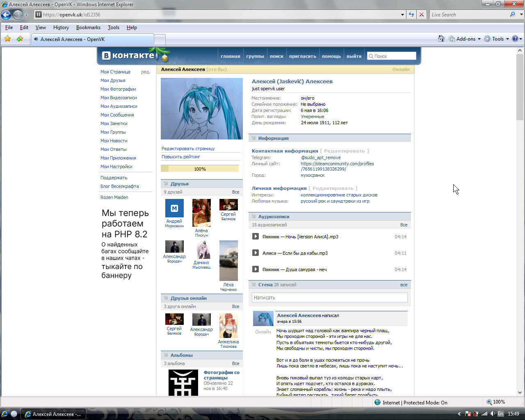525x420 pixels.
Task: Click the Favorites star icon
Action: 7,39
